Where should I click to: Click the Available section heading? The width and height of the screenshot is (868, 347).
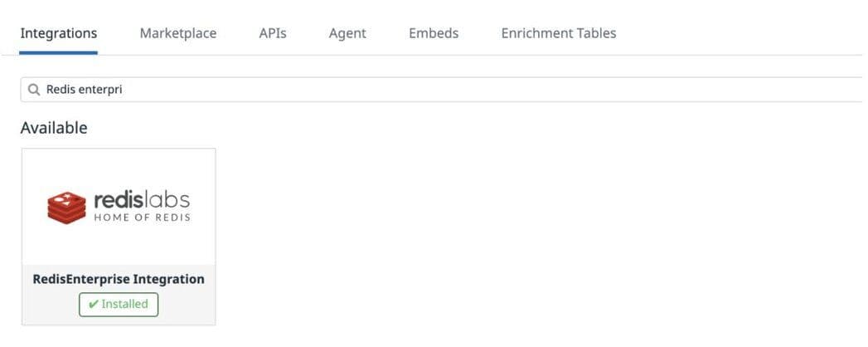54,128
